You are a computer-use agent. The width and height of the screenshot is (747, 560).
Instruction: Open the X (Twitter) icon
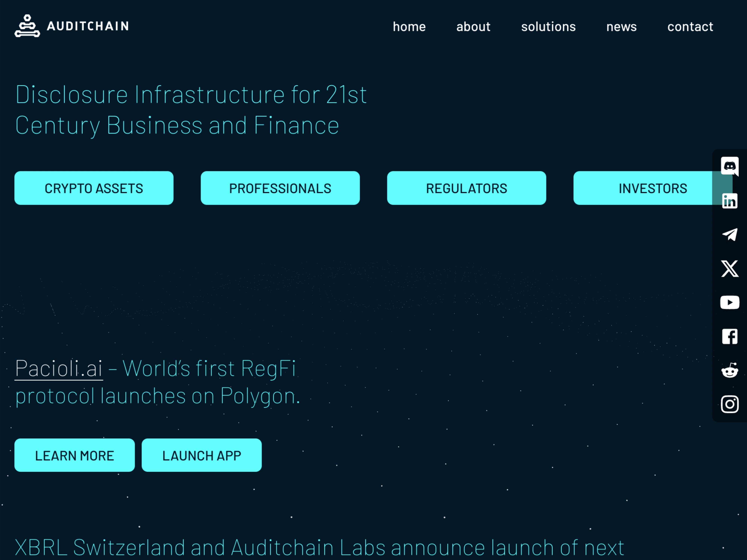[x=729, y=269]
